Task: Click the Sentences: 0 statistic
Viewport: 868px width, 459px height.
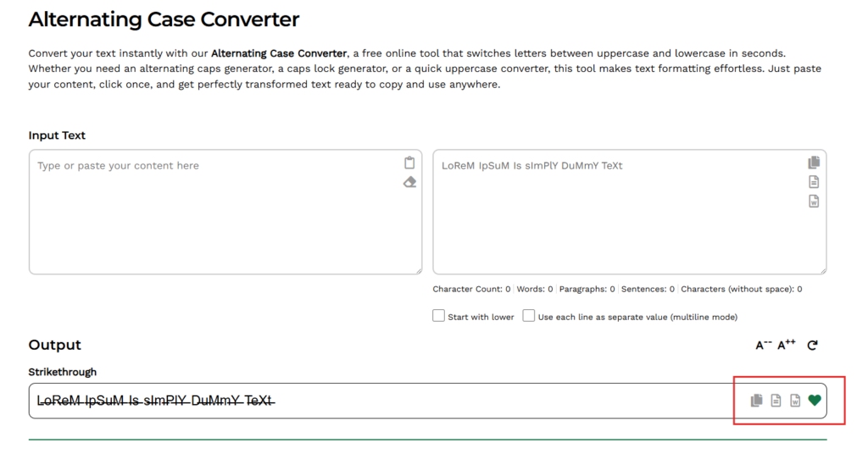Action: click(x=648, y=290)
